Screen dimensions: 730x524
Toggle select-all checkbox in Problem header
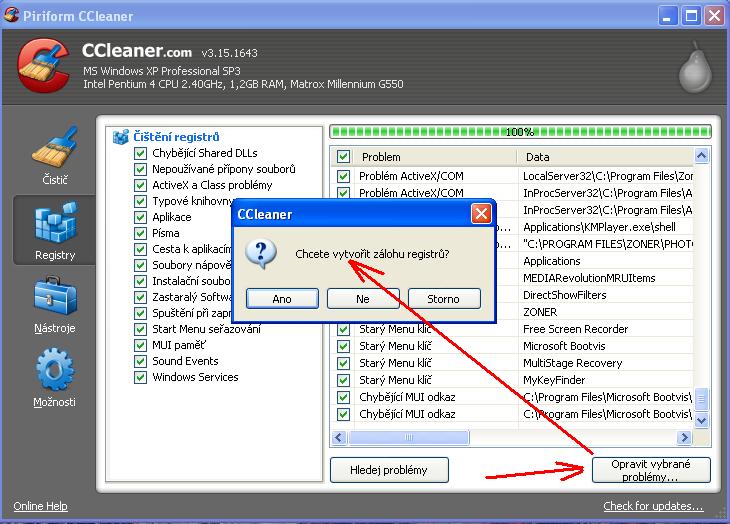(344, 157)
